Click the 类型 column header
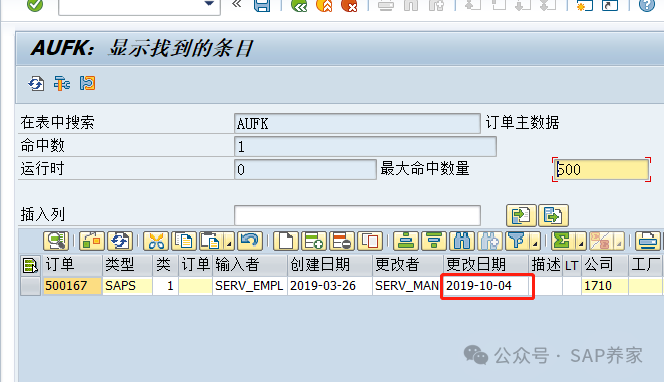Image resolution: width=664 pixels, height=382 pixels. 127,265
